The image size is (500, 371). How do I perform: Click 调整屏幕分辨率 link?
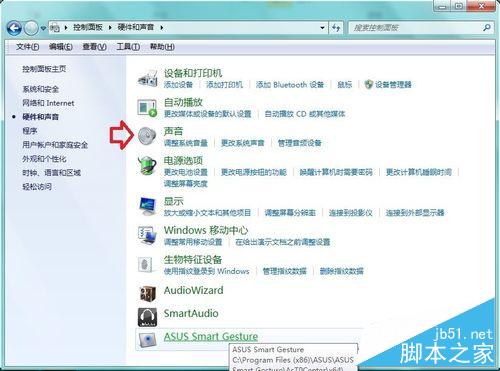tap(290, 213)
